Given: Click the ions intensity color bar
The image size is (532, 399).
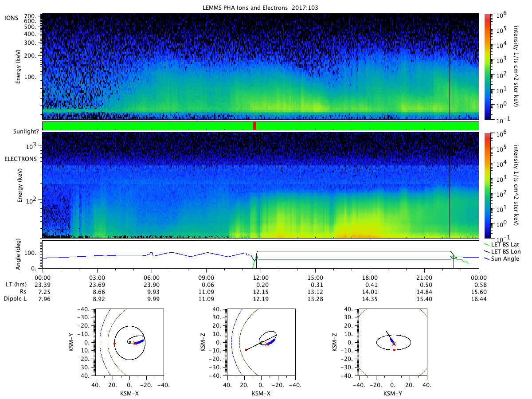Looking at the screenshot, I should point(487,67).
